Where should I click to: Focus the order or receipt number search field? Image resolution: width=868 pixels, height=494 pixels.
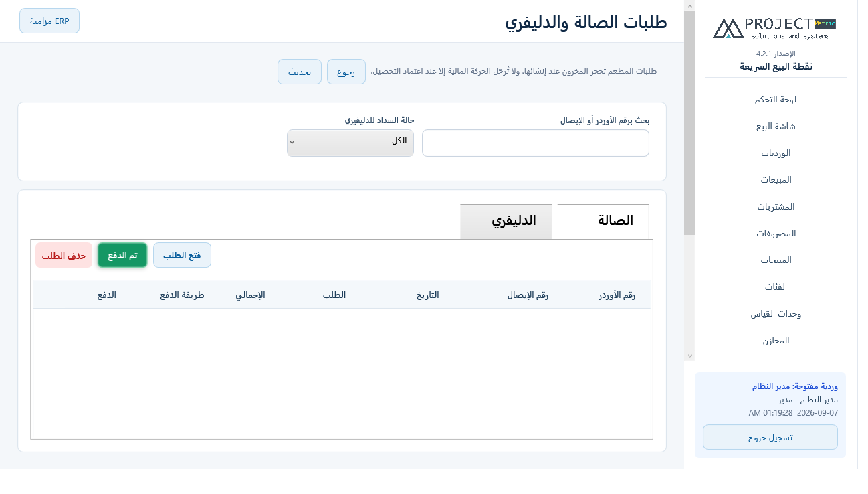[x=536, y=143]
